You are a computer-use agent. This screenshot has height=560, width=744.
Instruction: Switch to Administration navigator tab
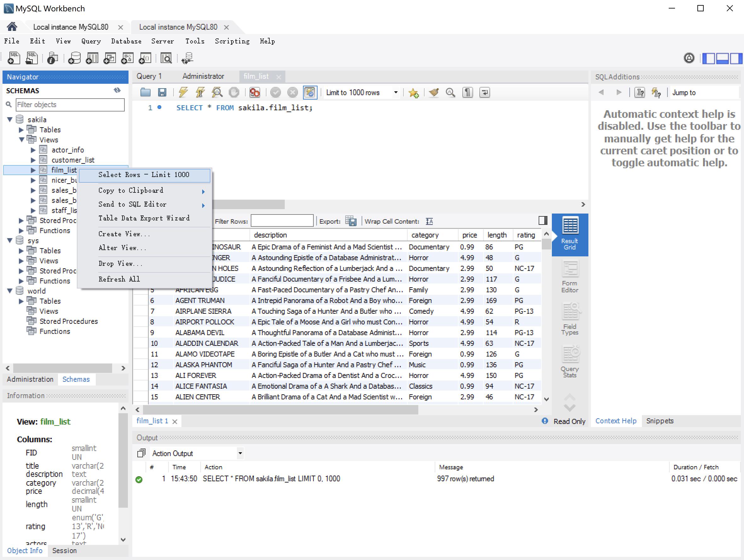[x=30, y=380]
